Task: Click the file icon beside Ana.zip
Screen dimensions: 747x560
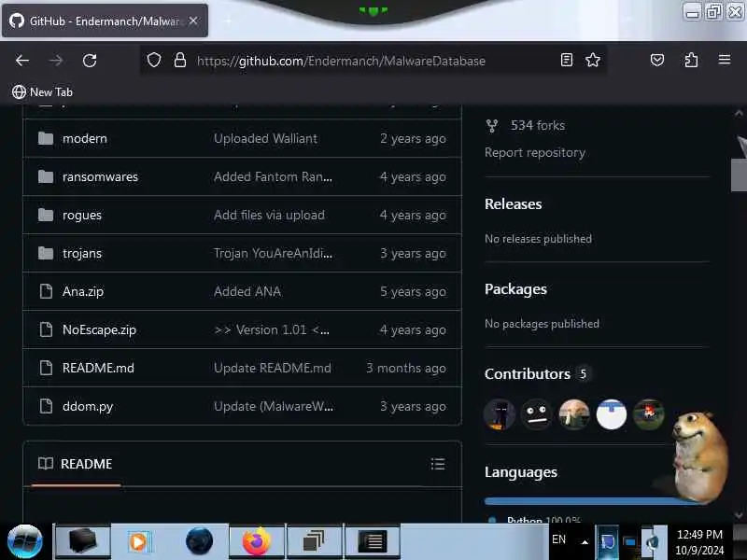Action: coord(46,291)
